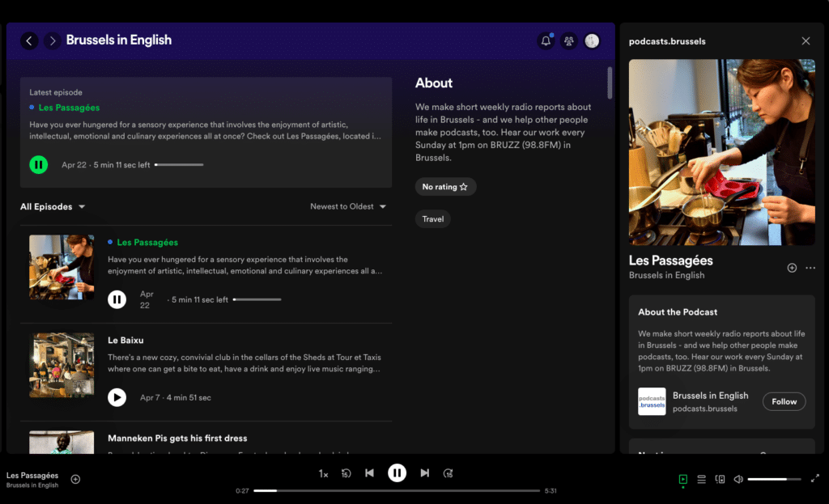Click the Le Baixu episode thumbnail
The width and height of the screenshot is (829, 504).
coord(62,365)
